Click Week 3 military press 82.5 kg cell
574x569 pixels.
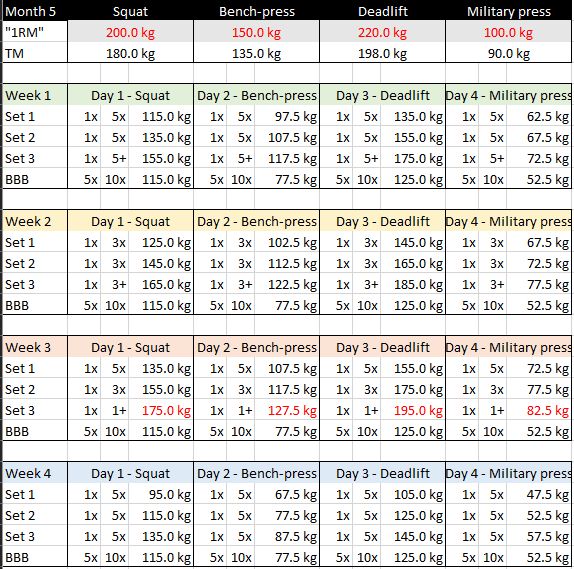[538, 410]
